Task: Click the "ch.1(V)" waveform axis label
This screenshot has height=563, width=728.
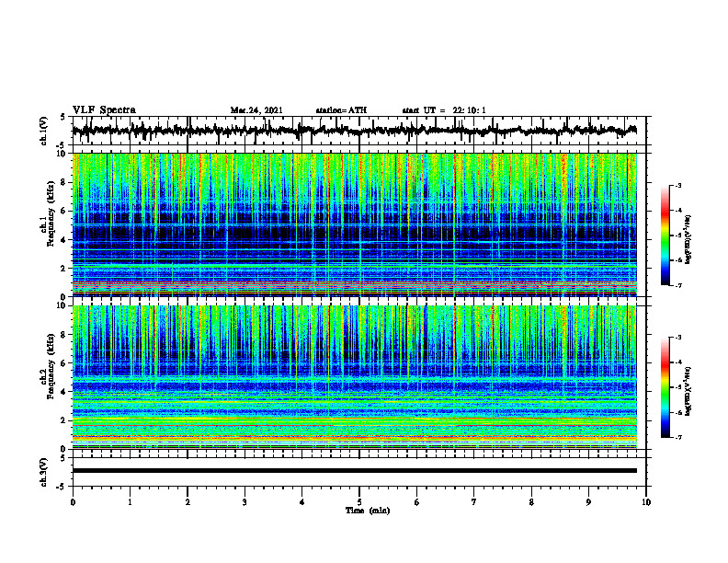Action: [44, 131]
